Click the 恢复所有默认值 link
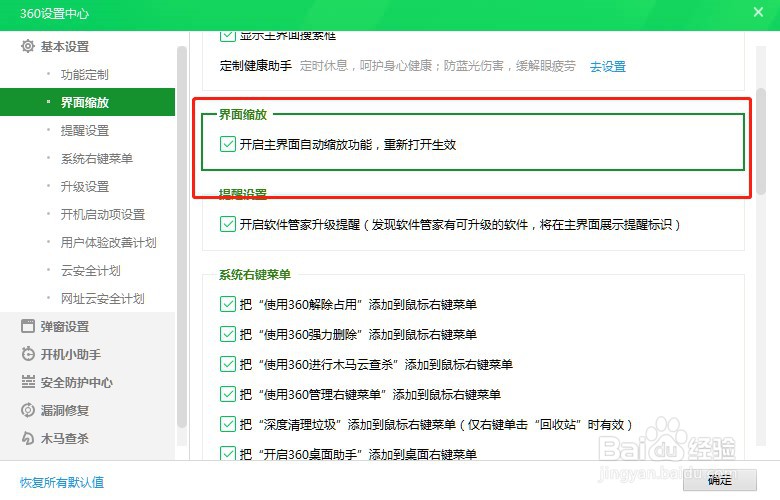 62,482
